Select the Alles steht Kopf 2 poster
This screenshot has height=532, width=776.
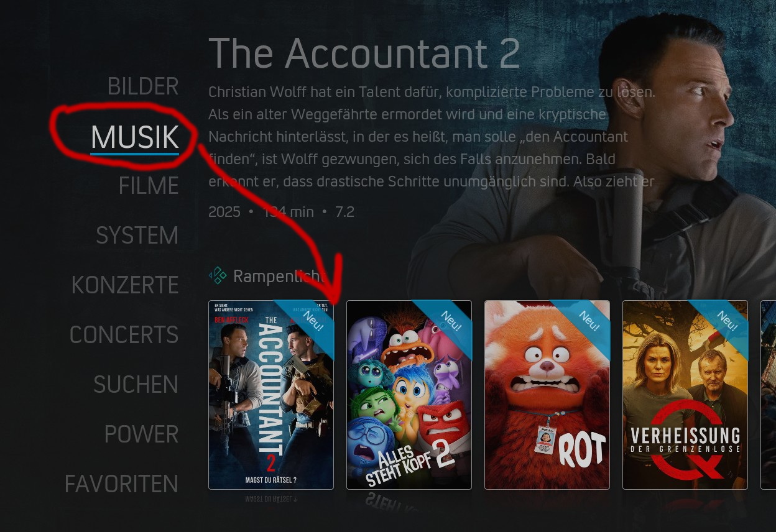pos(409,395)
